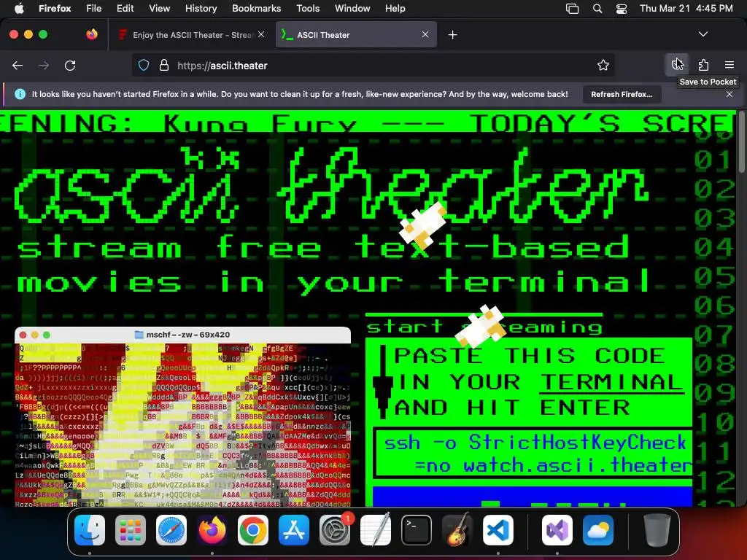Expand the list all tabs chevron

703,34
